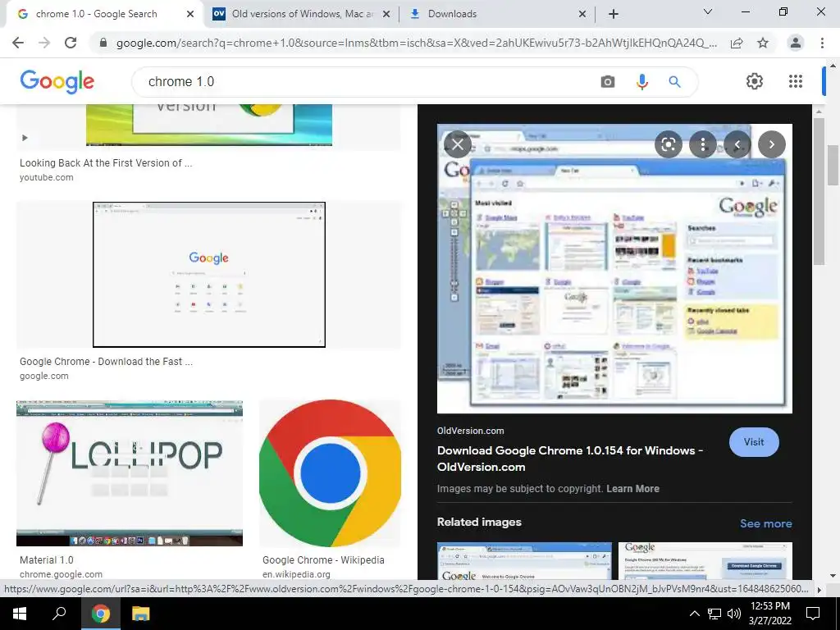Open Chrome's three-dot menu
Viewport: 840px width, 630px height.
822,43
